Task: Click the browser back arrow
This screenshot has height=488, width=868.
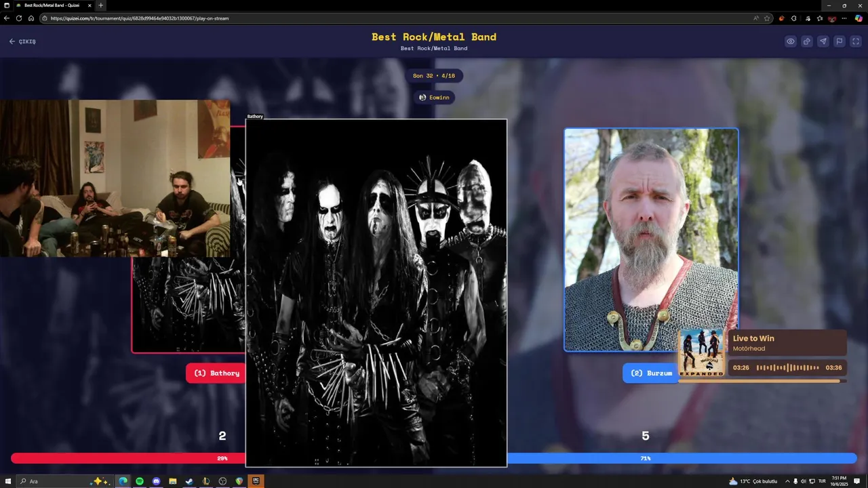Action: click(x=7, y=18)
